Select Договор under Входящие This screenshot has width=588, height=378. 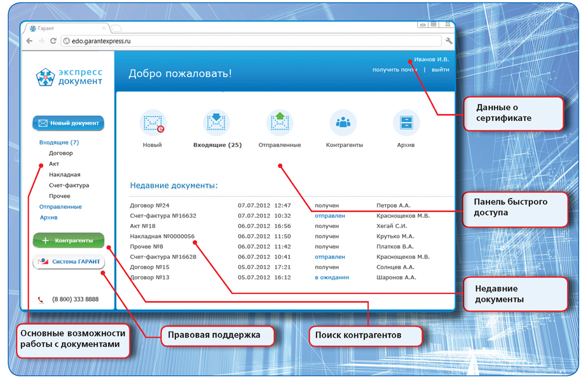tap(61, 153)
